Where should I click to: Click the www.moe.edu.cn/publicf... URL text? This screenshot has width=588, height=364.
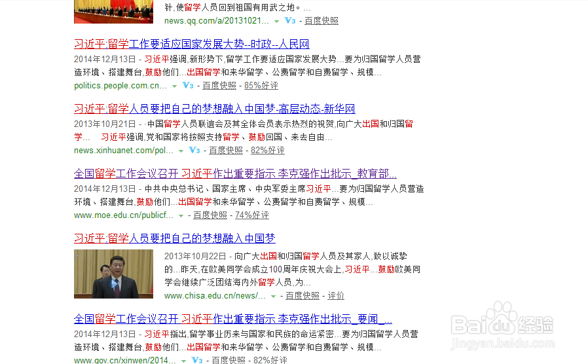(124, 215)
